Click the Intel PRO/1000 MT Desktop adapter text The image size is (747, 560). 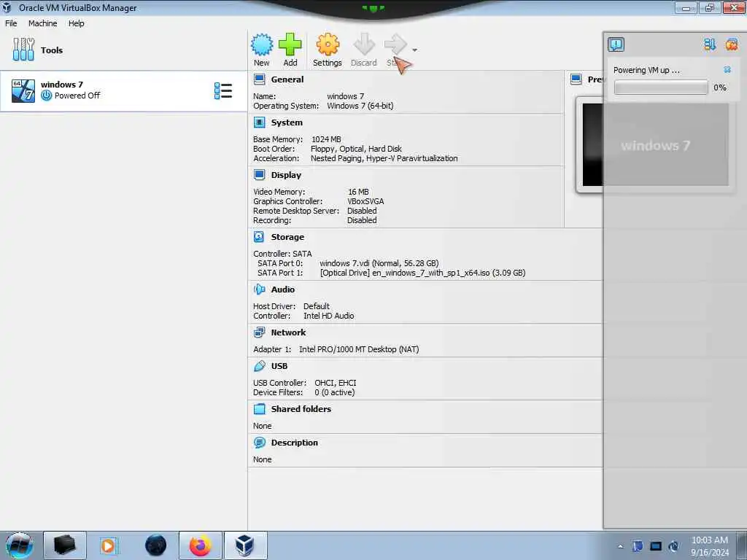(x=359, y=349)
